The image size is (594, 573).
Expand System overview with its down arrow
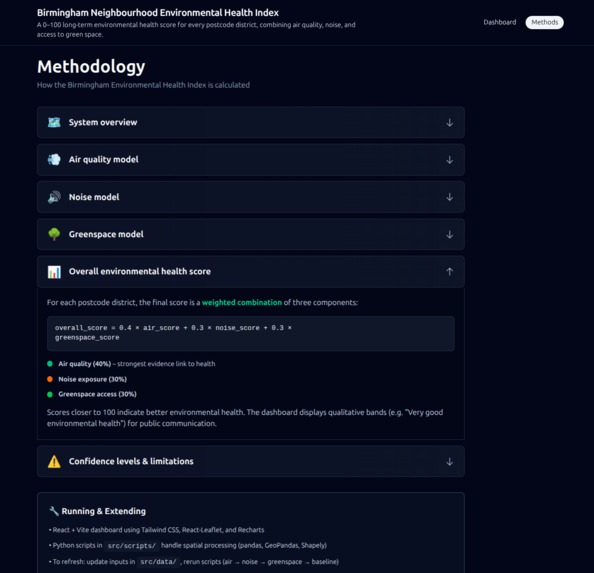tap(449, 123)
